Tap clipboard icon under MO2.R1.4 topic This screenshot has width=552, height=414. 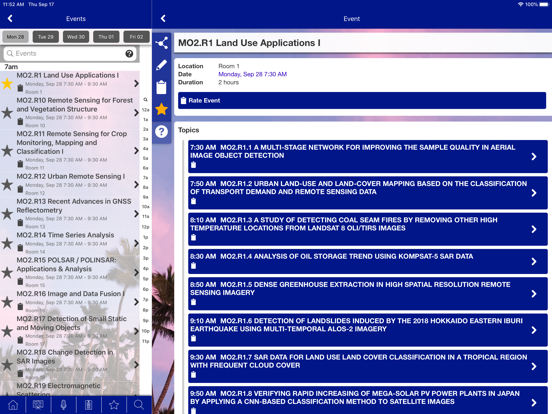(x=193, y=266)
